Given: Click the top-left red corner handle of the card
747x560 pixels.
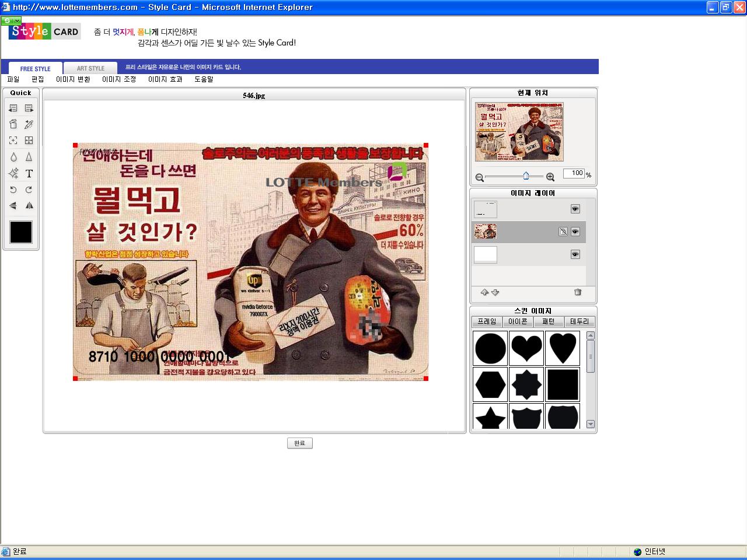Looking at the screenshot, I should [x=75, y=145].
